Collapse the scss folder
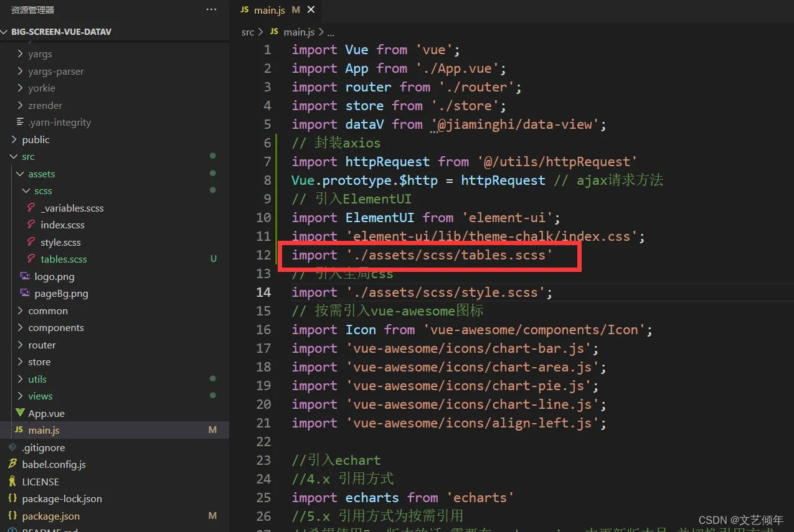 pyautogui.click(x=43, y=191)
